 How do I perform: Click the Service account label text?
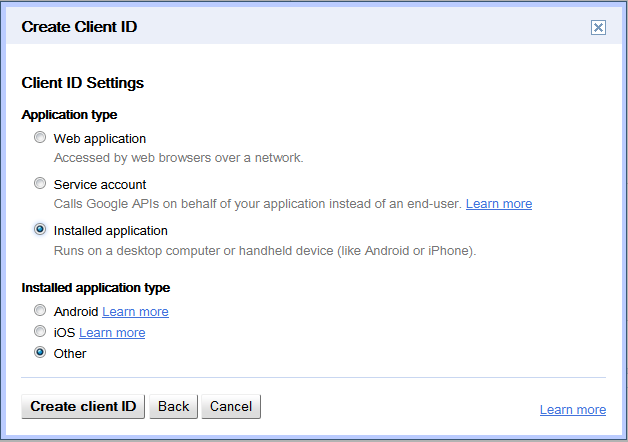tap(100, 185)
